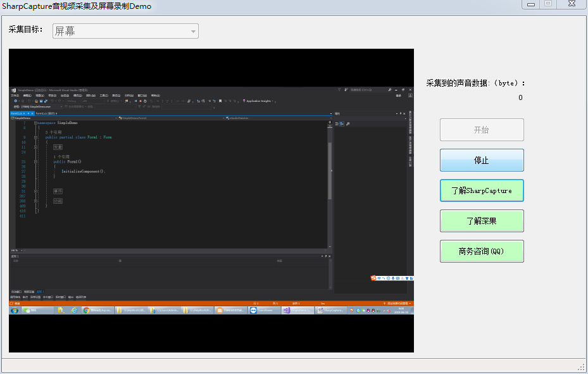This screenshot has width=588, height=374.
Task: Click the window resize grip at bottom-right corner
Action: tap(581, 368)
